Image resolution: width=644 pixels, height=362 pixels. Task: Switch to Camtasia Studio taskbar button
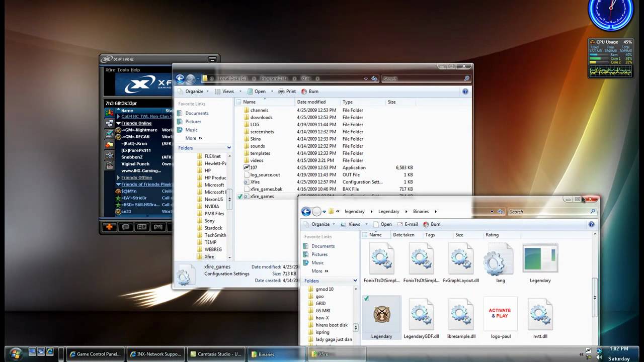click(216, 354)
